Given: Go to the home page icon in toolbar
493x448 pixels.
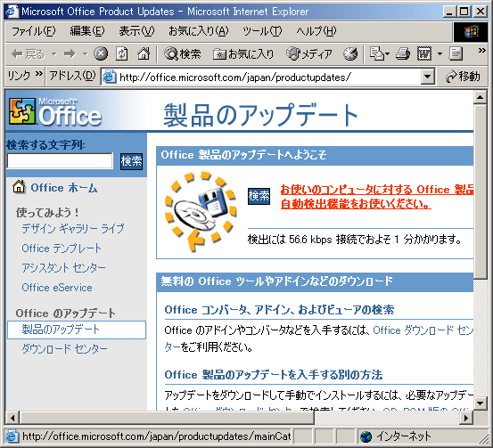Looking at the screenshot, I should [x=144, y=53].
